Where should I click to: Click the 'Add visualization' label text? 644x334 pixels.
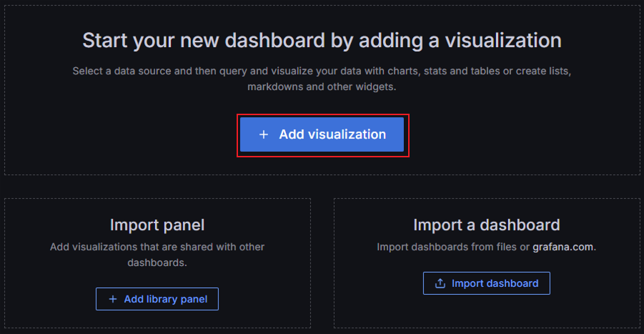click(x=332, y=134)
